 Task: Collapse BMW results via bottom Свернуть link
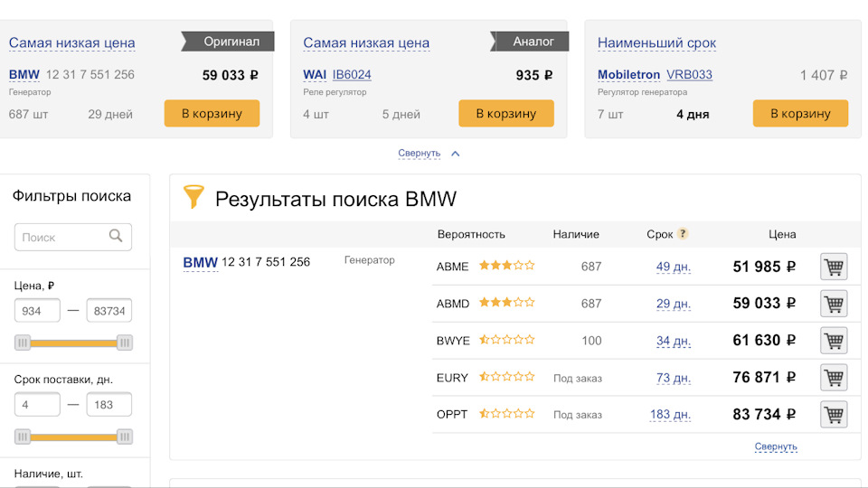tap(776, 446)
